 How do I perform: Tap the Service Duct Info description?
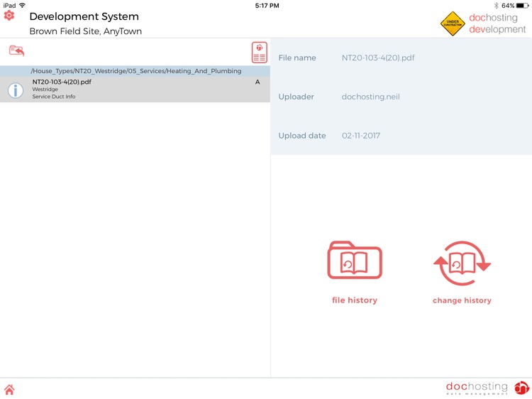click(54, 97)
